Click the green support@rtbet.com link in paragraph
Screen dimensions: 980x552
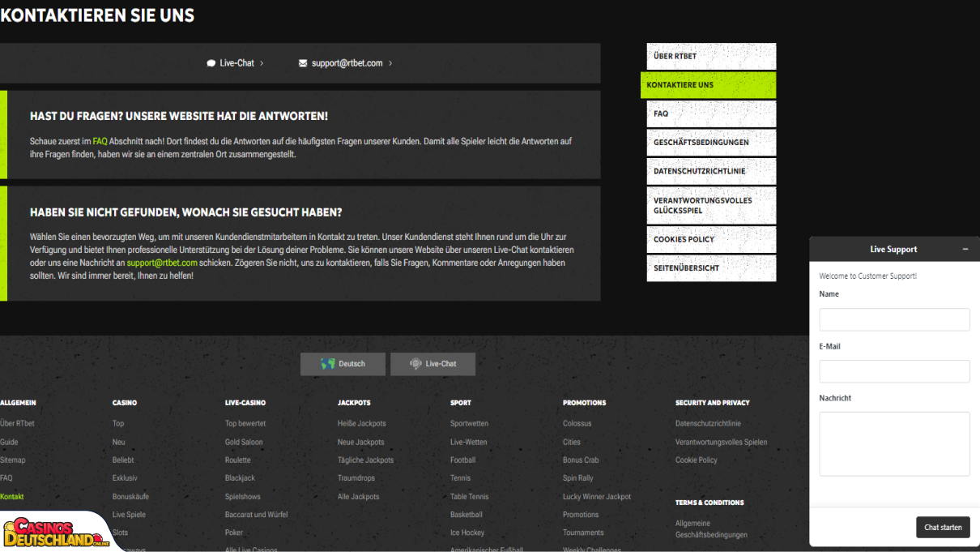[162, 263]
